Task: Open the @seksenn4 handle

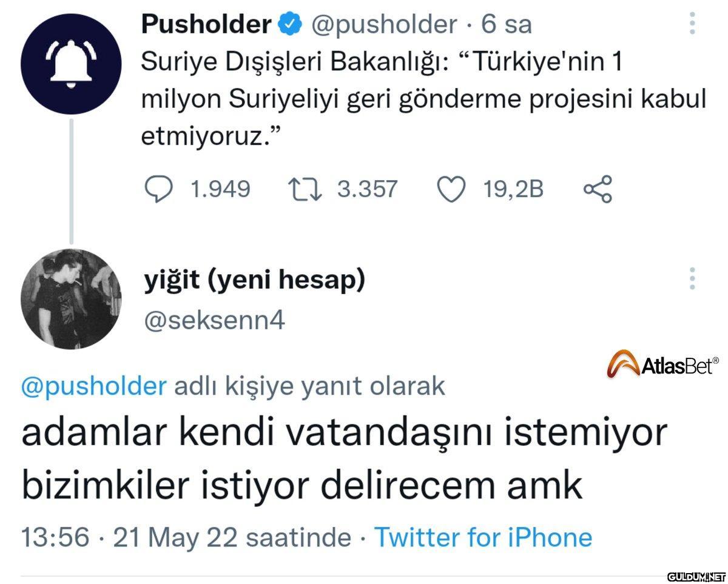Action: 214,321
